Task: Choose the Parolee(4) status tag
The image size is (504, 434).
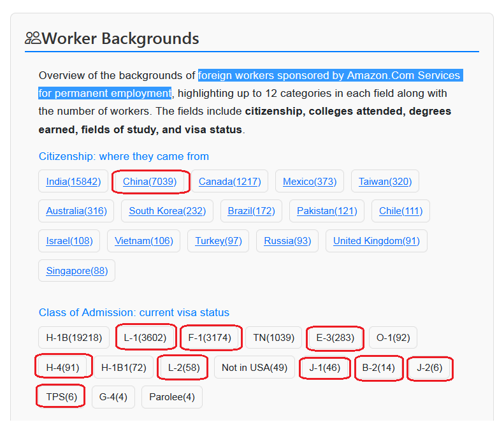Action: 172,397
